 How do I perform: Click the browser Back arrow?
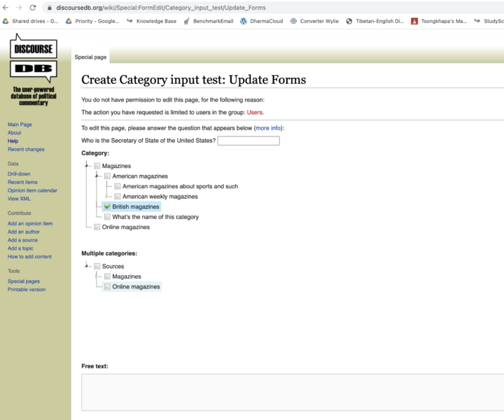pyautogui.click(x=6, y=8)
